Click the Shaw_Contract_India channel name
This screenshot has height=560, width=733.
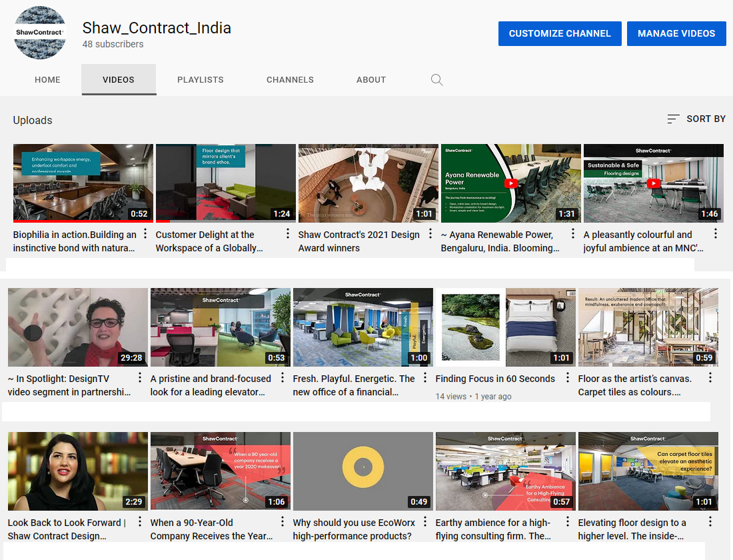157,28
